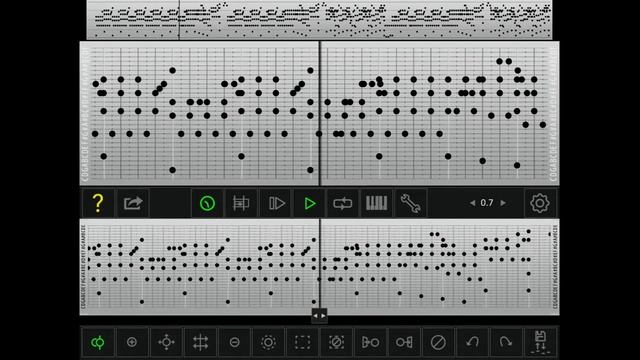Screen dimensions: 640x360
Task: Open settings via the gear icon
Action: [x=540, y=203]
